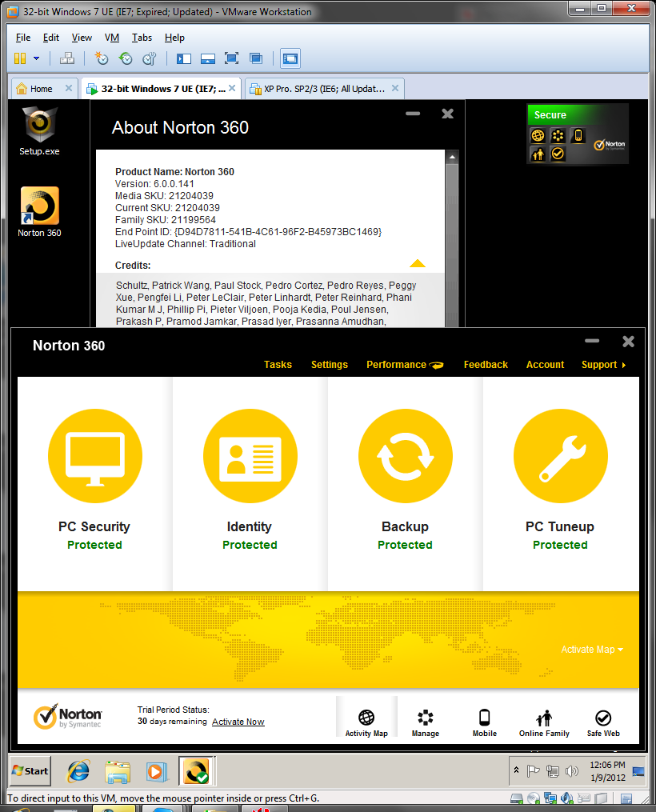Open Activity Map globe icon
Screen dimensions: 656x812
click(x=366, y=718)
